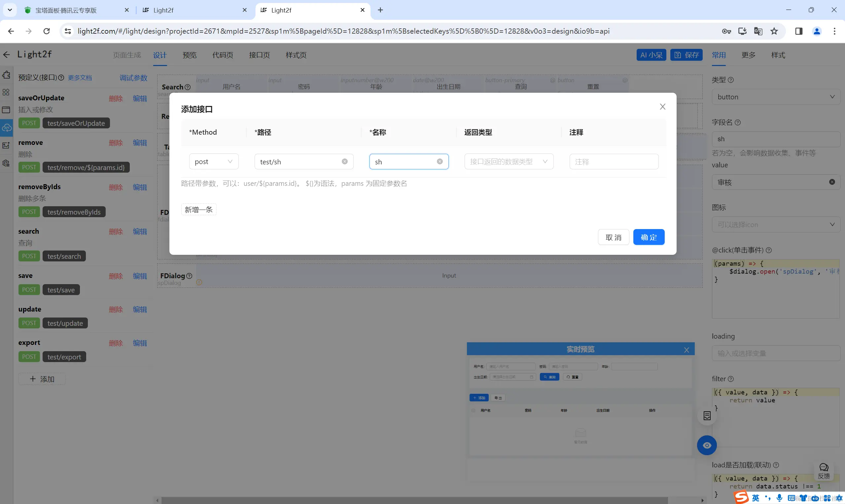
Task: Click the 注释 input field
Action: [614, 162]
